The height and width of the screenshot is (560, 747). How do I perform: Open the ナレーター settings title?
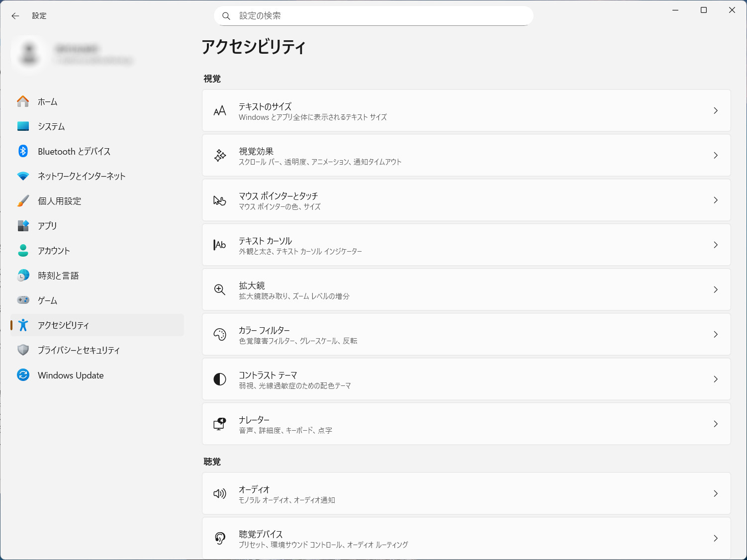tap(254, 420)
